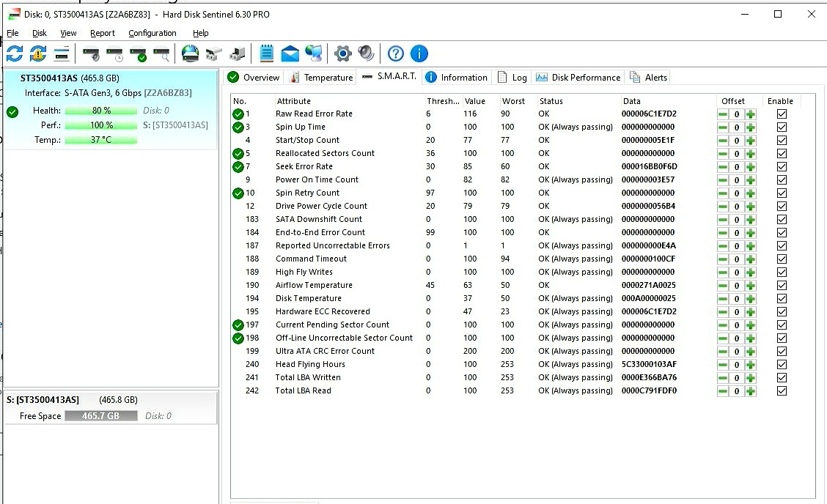Open the Report menu
The height and width of the screenshot is (504, 827).
(103, 33)
